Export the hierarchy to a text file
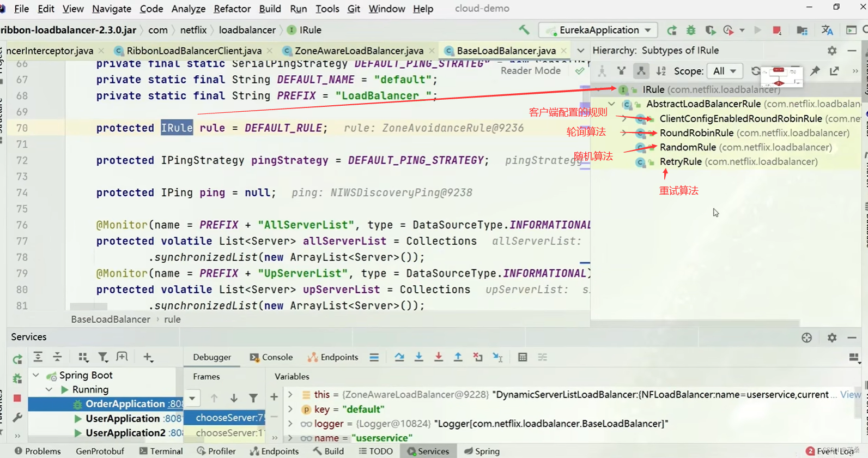The height and width of the screenshot is (458, 868). click(x=834, y=71)
